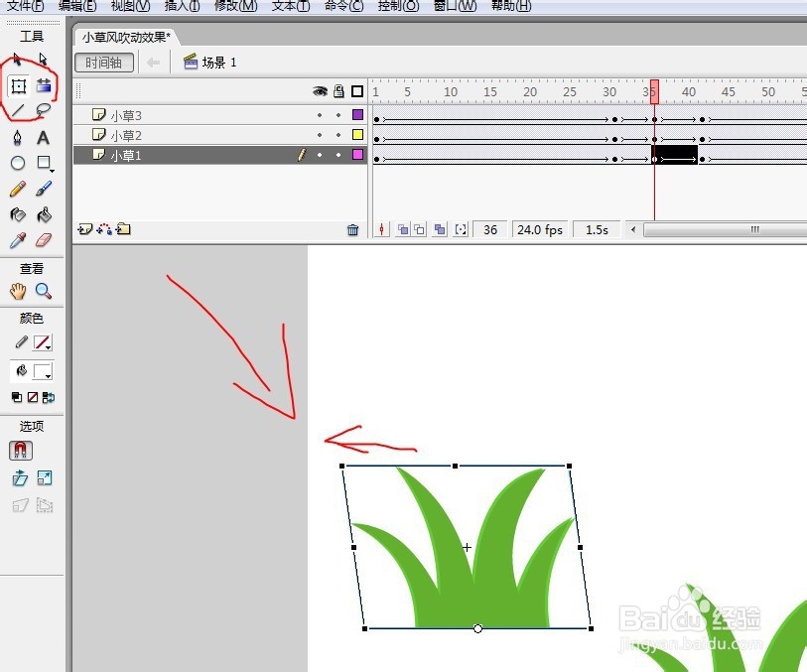Select the Text tool
This screenshot has height=672, width=807.
tap(44, 137)
